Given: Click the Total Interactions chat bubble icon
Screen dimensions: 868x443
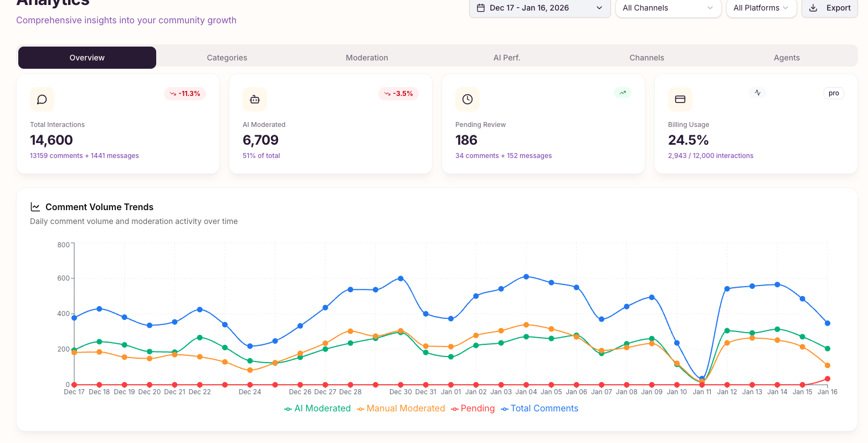Looking at the screenshot, I should 42,99.
